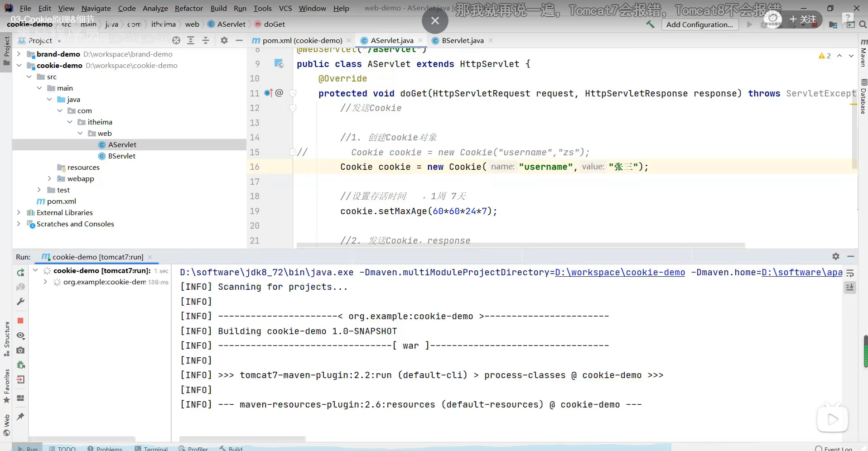Toggle the Favorites tool window strip button
The height and width of the screenshot is (451, 868).
(x=6, y=386)
